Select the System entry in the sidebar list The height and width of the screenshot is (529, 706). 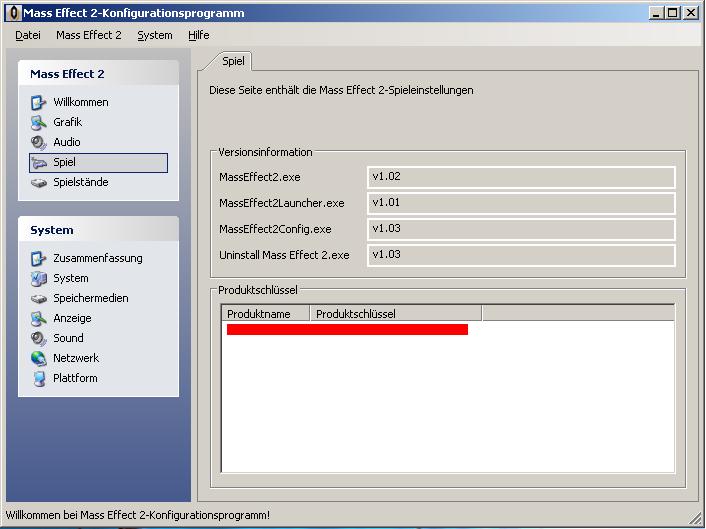[70, 278]
